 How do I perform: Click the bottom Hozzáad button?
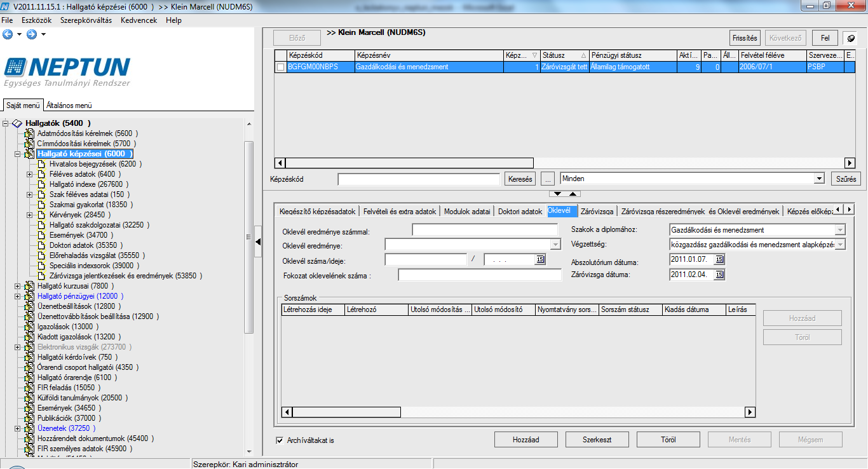click(x=526, y=440)
